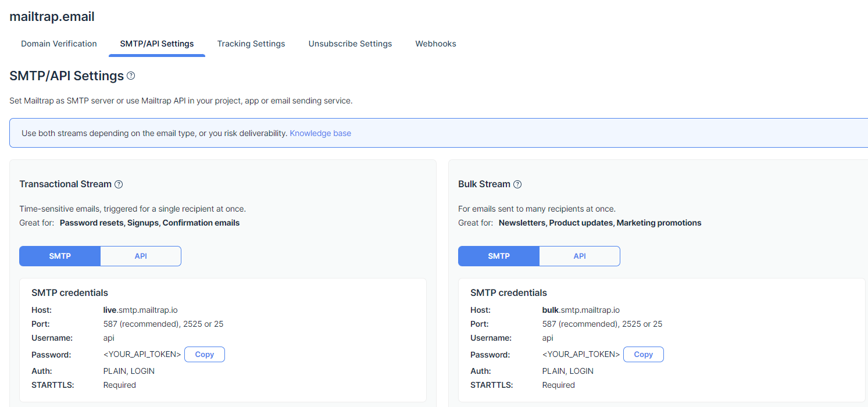Switch Bulk Stream to API mode
Viewport: 868px width, 407px height.
(x=580, y=256)
